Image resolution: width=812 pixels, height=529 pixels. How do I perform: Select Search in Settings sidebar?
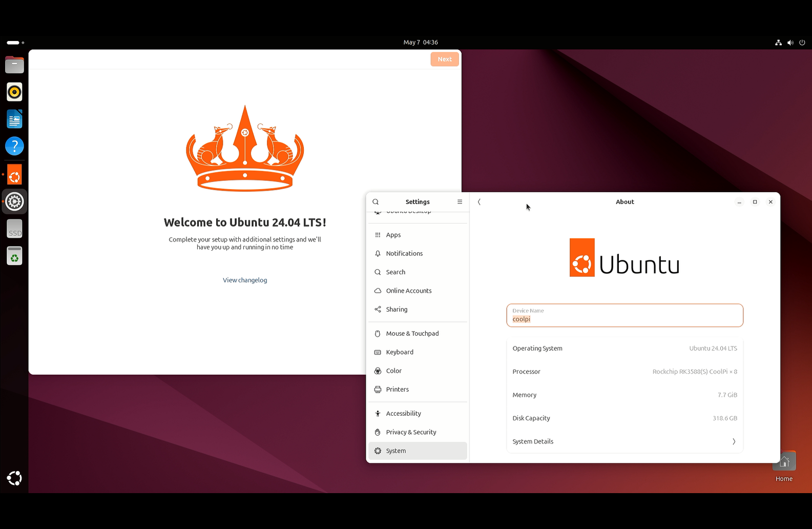coord(418,272)
